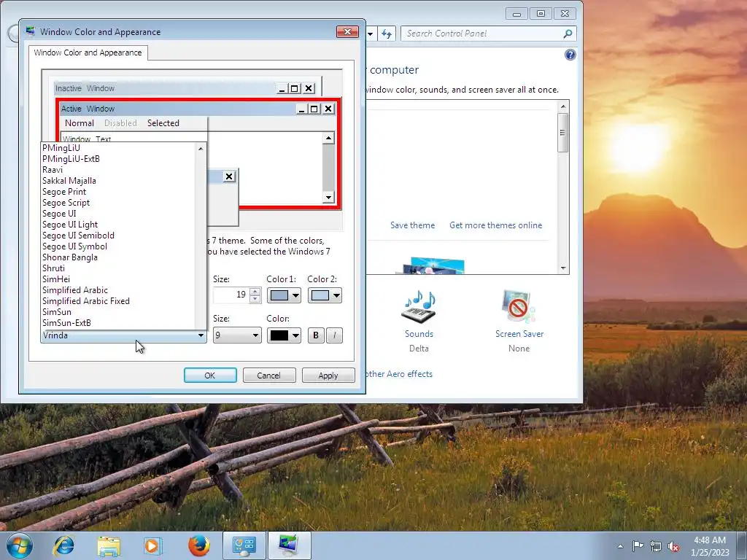Viewport: 747px width, 560px height.
Task: Open Action Center flag icon
Action: [x=638, y=546]
